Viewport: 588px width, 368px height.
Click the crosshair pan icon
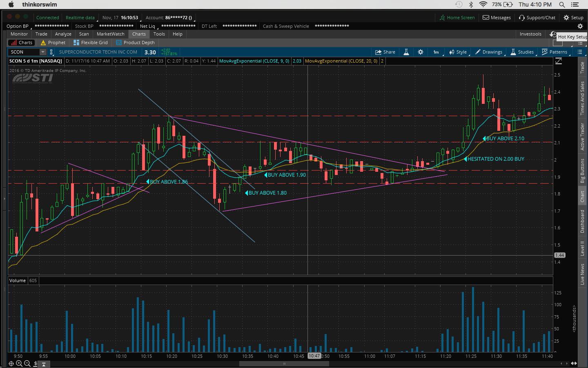point(11,364)
